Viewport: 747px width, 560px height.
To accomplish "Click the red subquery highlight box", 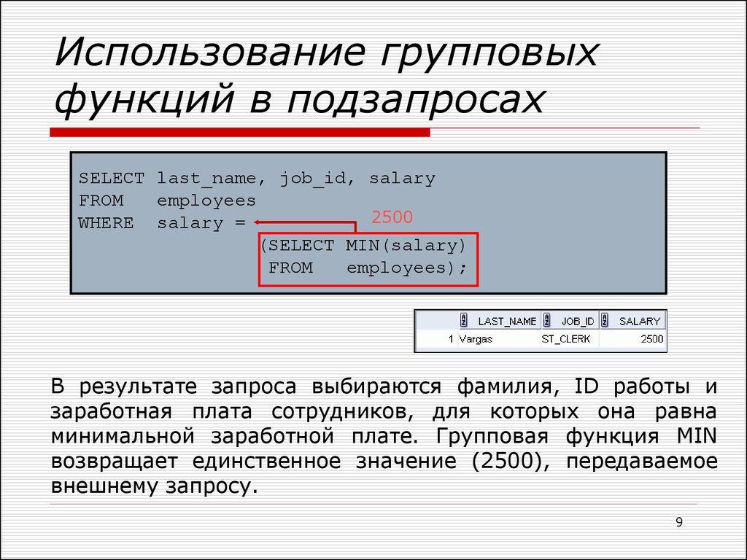I will pos(368,259).
